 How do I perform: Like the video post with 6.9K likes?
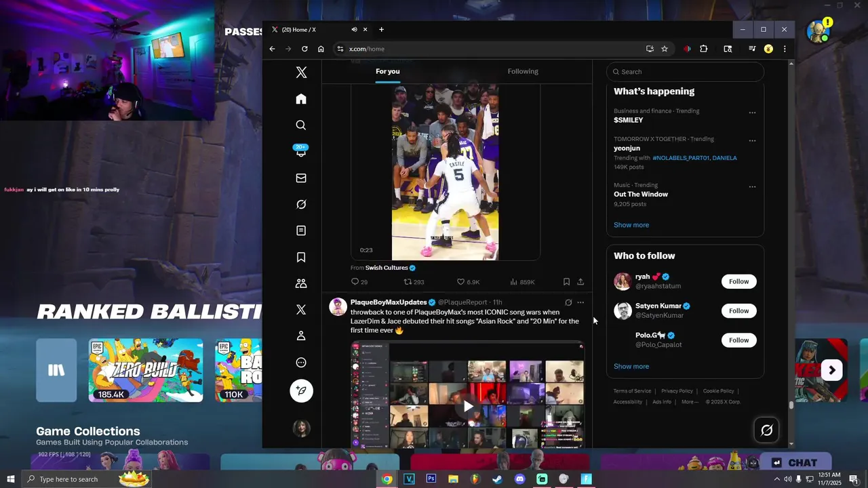[x=468, y=282]
